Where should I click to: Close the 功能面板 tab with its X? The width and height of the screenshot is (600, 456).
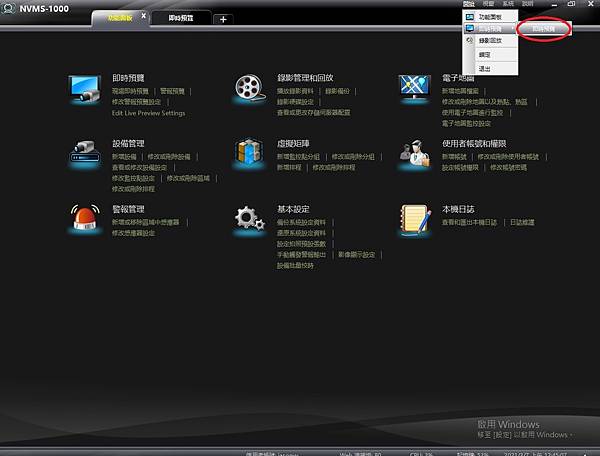pyautogui.click(x=143, y=16)
